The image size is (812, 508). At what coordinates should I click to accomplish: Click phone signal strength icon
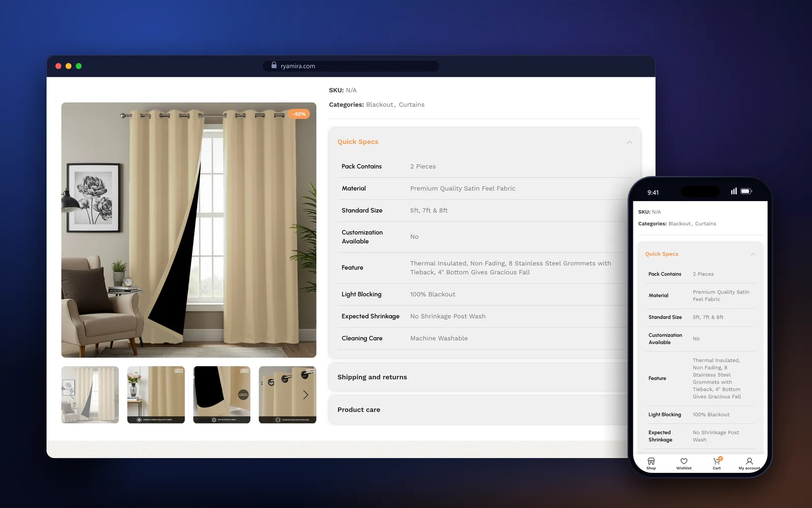pos(734,192)
